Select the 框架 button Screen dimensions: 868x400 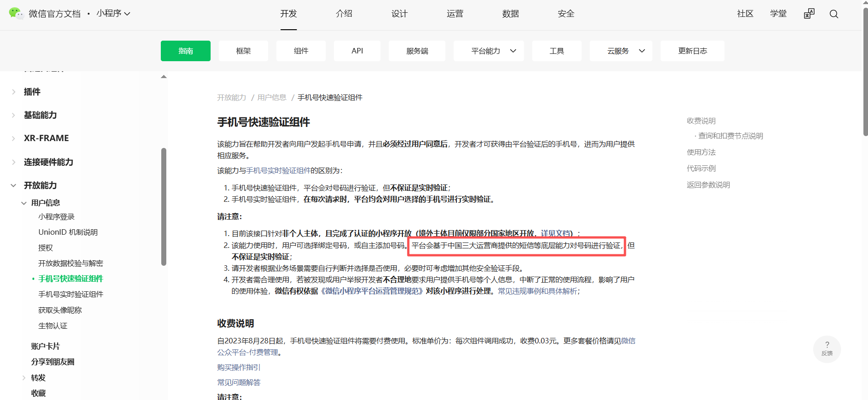[243, 51]
